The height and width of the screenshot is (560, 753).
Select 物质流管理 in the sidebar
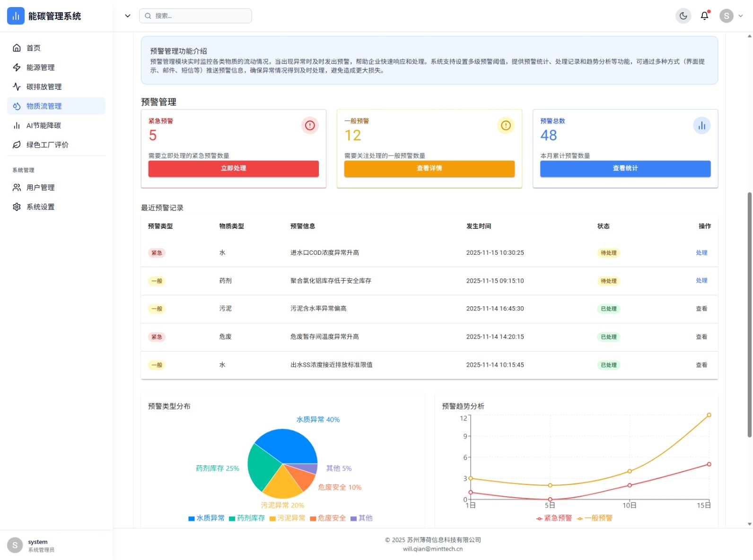(x=56, y=106)
